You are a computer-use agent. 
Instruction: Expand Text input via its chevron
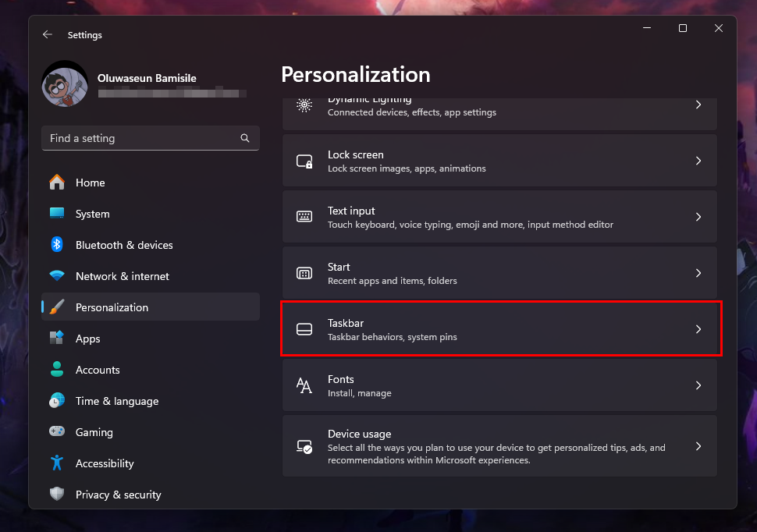698,217
